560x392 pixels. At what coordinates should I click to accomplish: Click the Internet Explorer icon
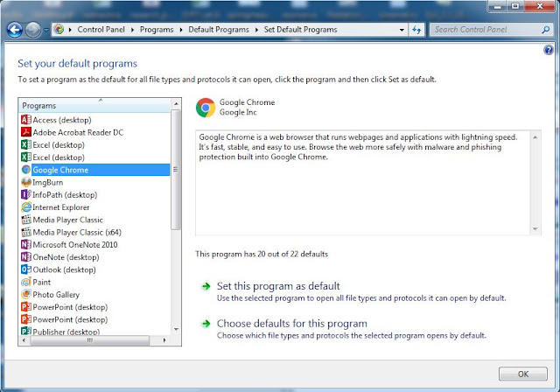[x=26, y=207]
